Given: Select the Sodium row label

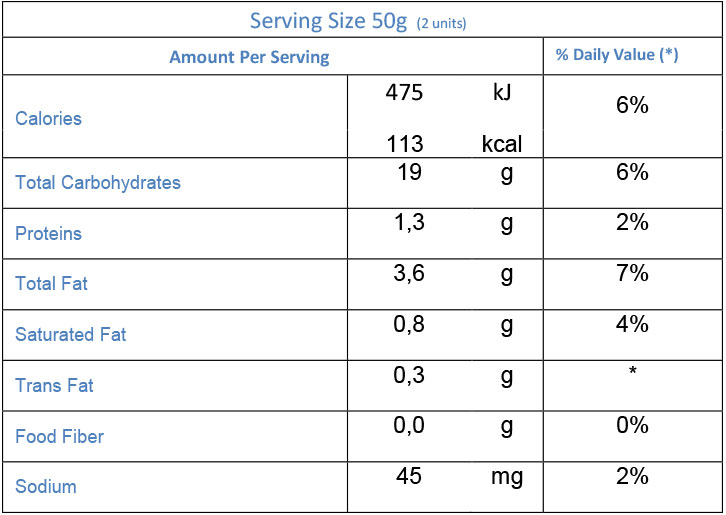Looking at the screenshot, I should pos(45,487).
